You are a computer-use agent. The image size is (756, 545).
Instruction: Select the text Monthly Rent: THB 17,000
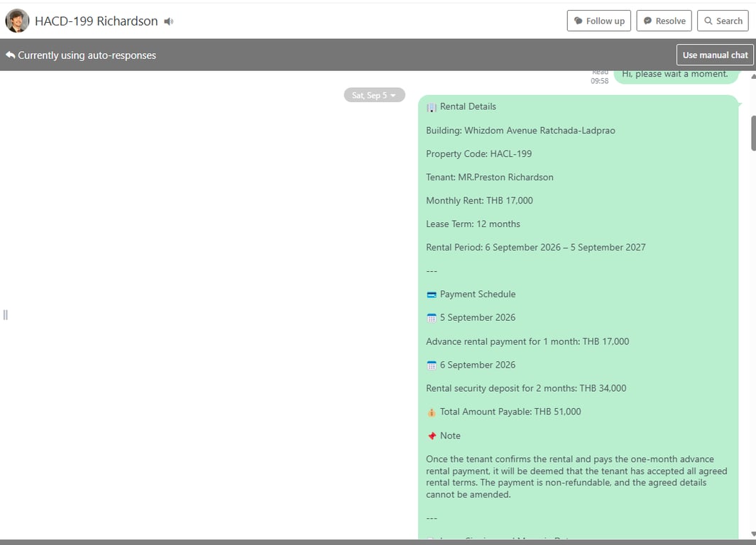479,200
